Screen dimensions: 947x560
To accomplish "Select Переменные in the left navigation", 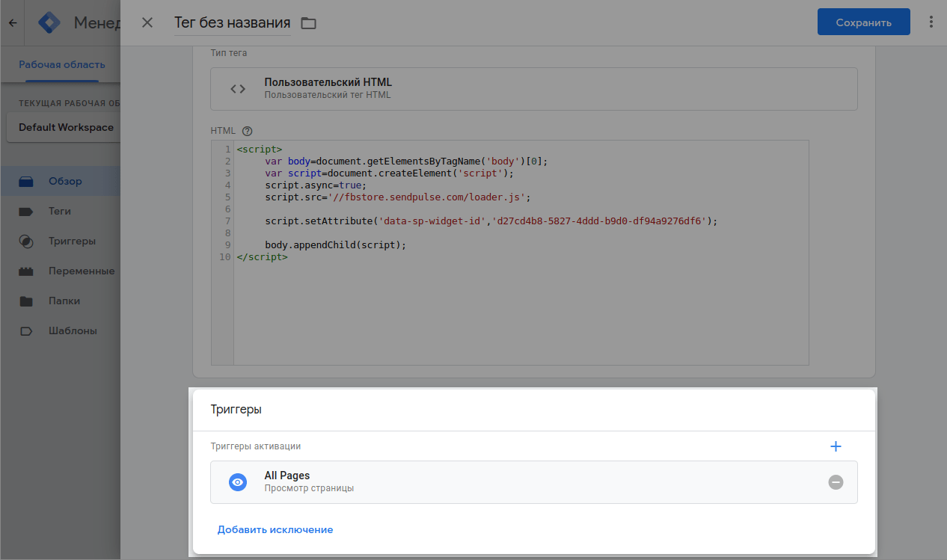I will [81, 271].
